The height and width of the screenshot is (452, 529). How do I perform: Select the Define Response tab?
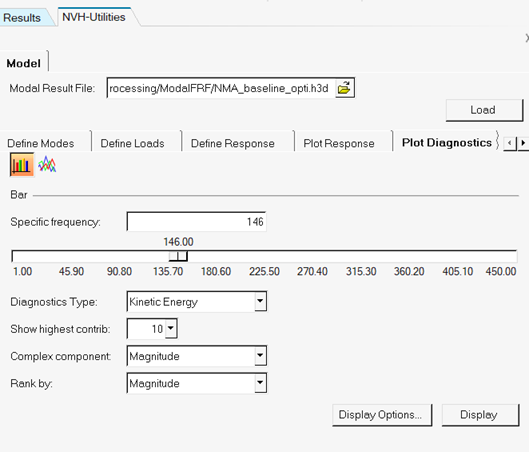tap(233, 143)
